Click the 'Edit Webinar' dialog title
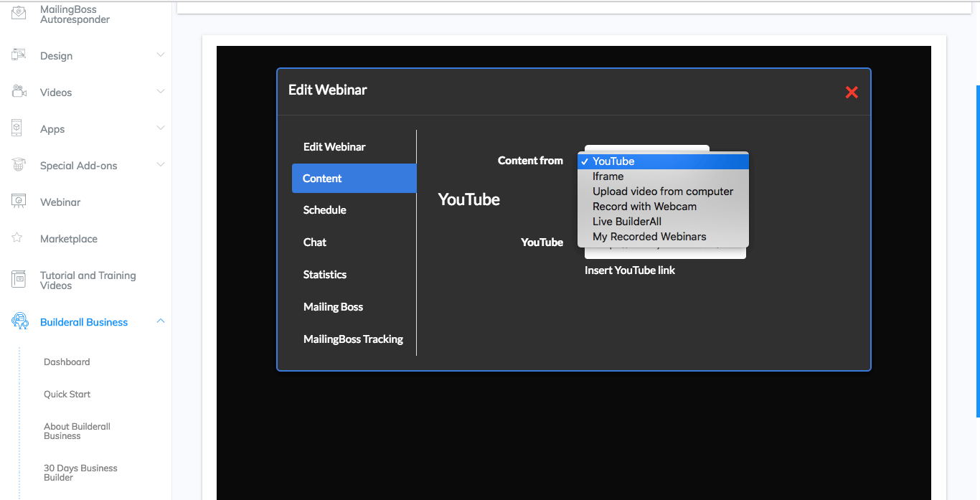Screen dimensions: 980x500 coord(328,90)
